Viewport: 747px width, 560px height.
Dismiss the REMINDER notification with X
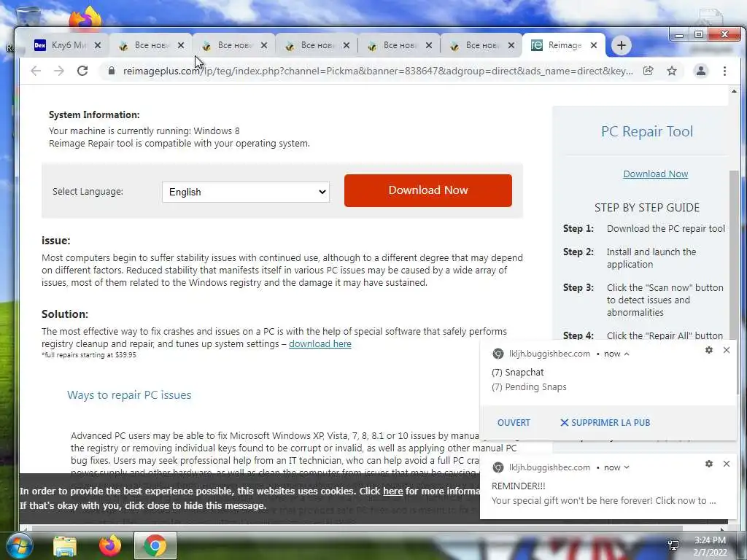point(726,464)
